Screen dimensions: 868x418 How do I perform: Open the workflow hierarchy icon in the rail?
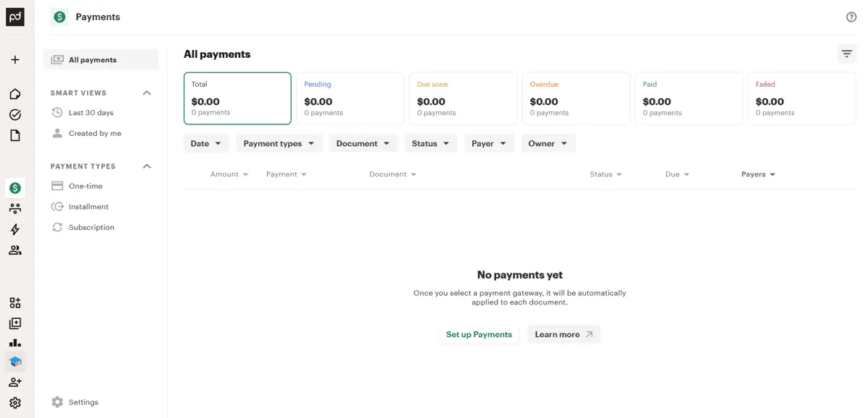coord(15,208)
